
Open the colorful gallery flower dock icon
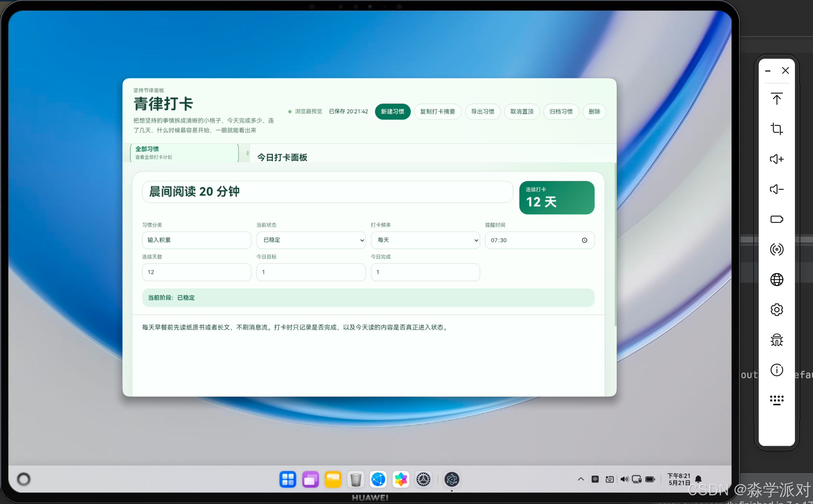click(401, 480)
